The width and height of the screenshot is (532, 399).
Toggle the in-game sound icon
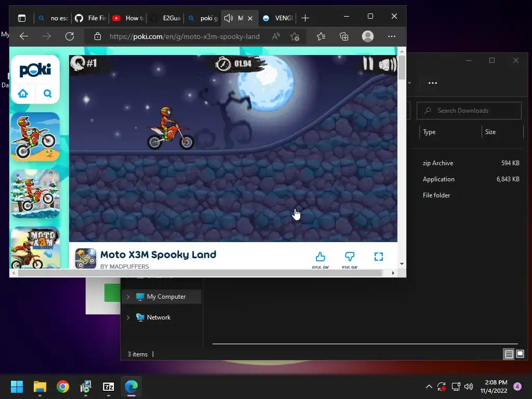click(x=388, y=64)
